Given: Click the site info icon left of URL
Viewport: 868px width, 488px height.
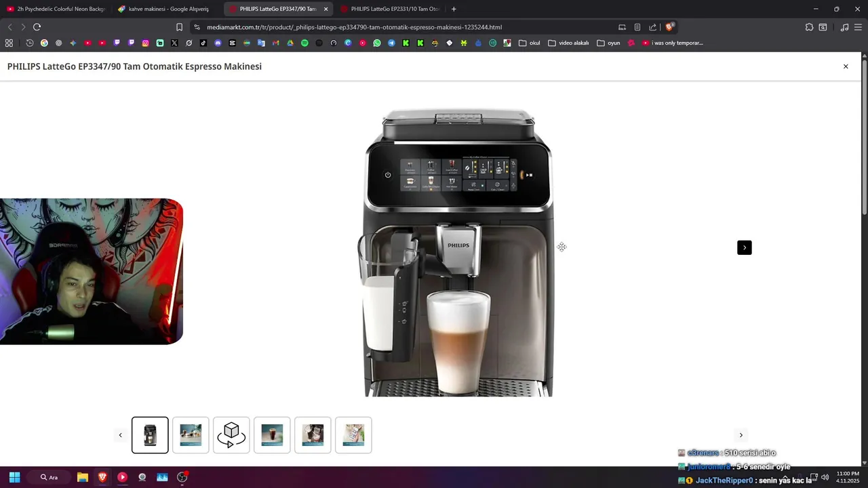Looking at the screenshot, I should coord(197,27).
